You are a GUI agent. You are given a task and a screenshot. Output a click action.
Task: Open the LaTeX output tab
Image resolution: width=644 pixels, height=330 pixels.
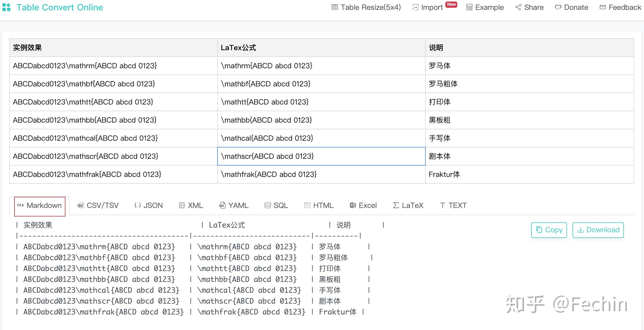click(408, 205)
